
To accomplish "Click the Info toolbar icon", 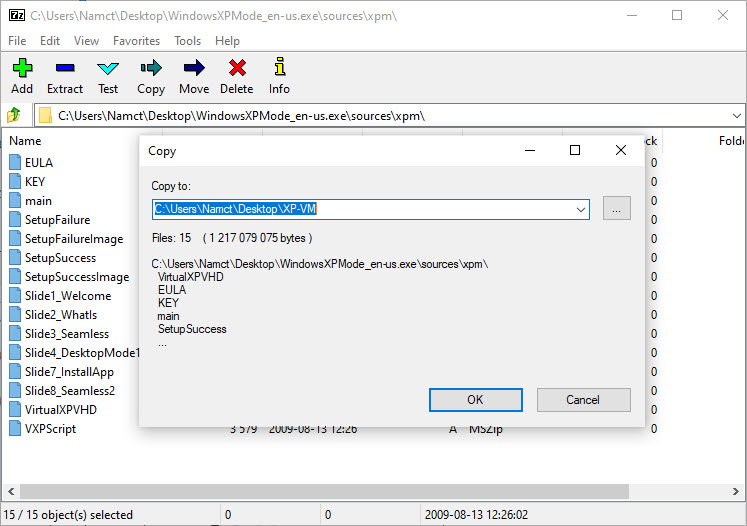I will pyautogui.click(x=280, y=67).
